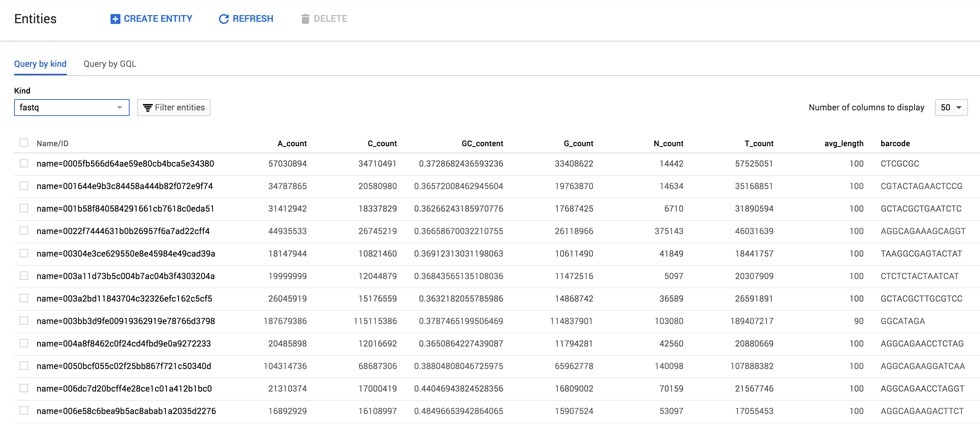Check the row for name=0005fb566d64ae59e80cb4bca5e34380
Image resolution: width=980 pixels, height=426 pixels.
pyautogui.click(x=24, y=163)
